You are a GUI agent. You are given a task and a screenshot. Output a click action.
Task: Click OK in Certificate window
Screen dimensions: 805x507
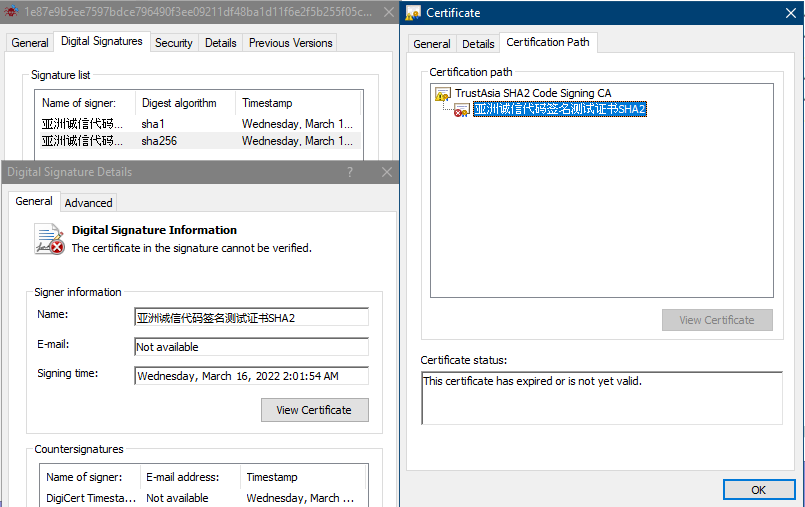coord(759,490)
